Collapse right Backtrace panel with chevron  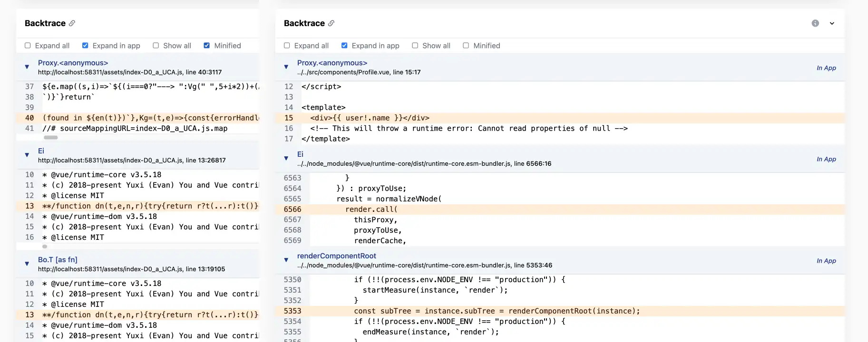pos(832,23)
